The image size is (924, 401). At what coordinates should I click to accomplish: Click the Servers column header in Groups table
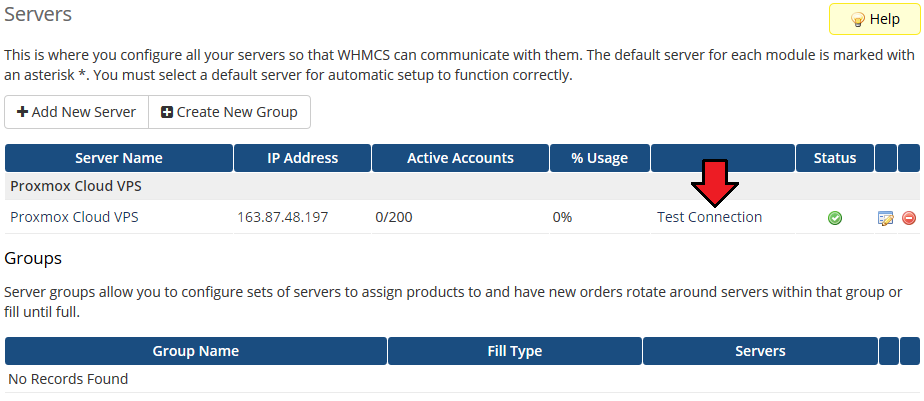pyautogui.click(x=760, y=351)
